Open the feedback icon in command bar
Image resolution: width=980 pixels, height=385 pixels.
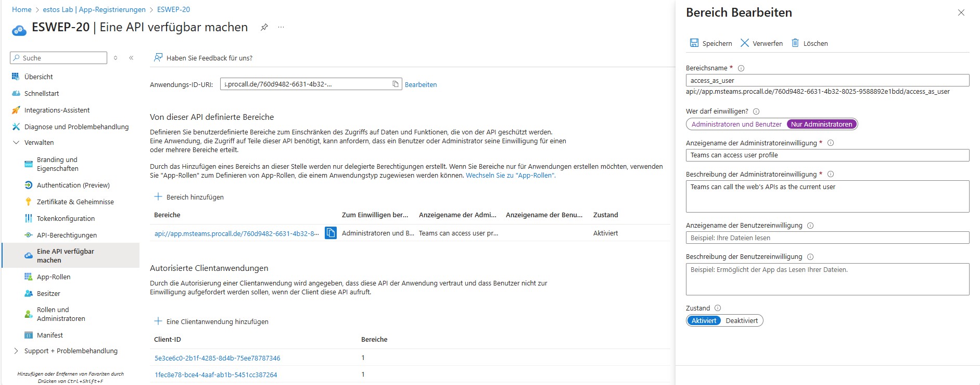[x=158, y=58]
